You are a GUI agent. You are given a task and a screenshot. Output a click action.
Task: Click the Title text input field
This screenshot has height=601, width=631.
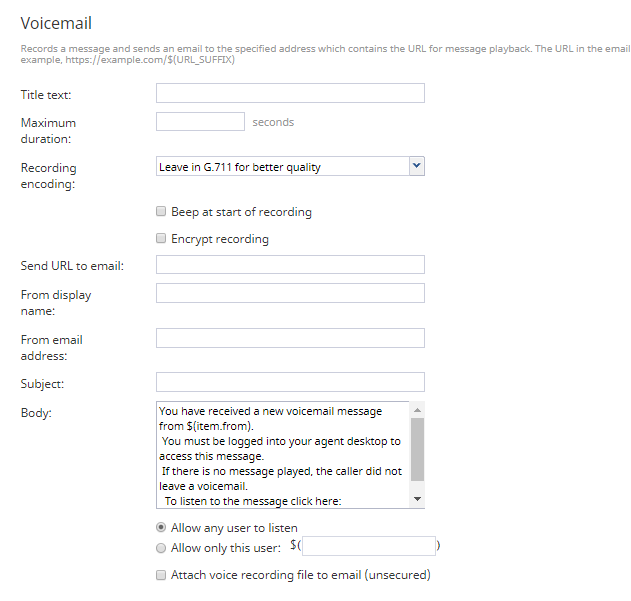(290, 93)
